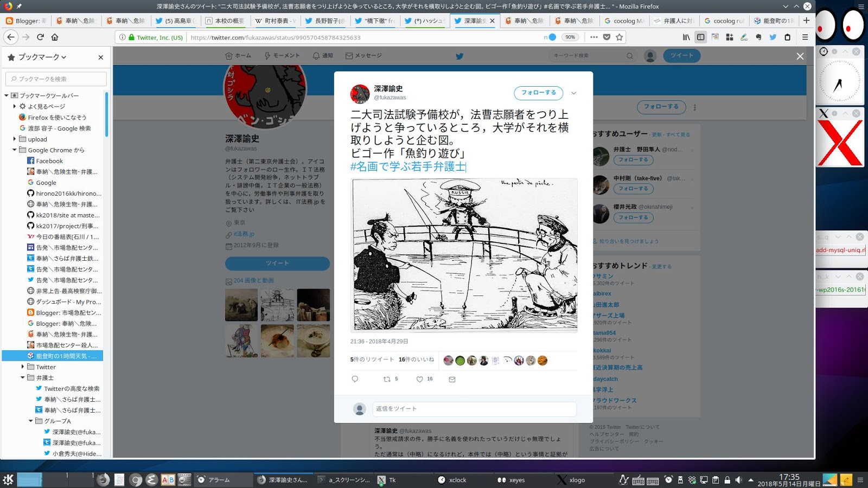Click the Firefox back arrow button
Image resolution: width=868 pixels, height=488 pixels.
click(x=11, y=37)
